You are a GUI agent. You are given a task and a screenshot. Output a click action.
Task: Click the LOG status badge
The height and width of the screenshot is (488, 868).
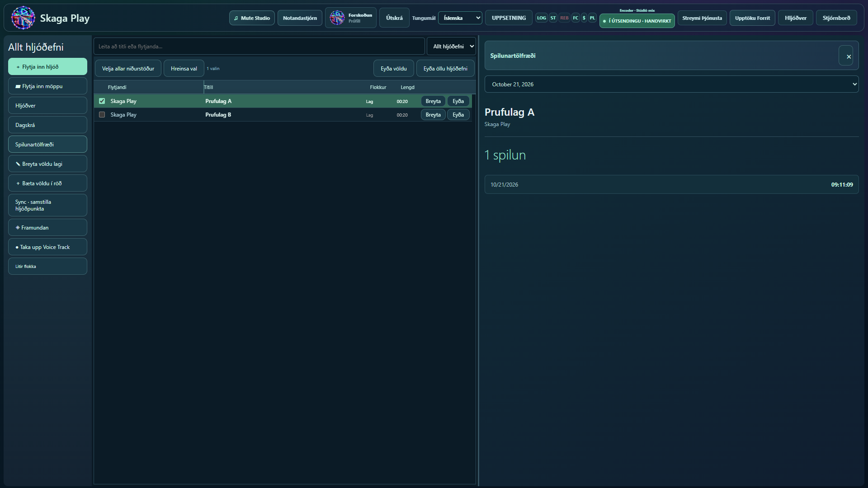pos(541,18)
